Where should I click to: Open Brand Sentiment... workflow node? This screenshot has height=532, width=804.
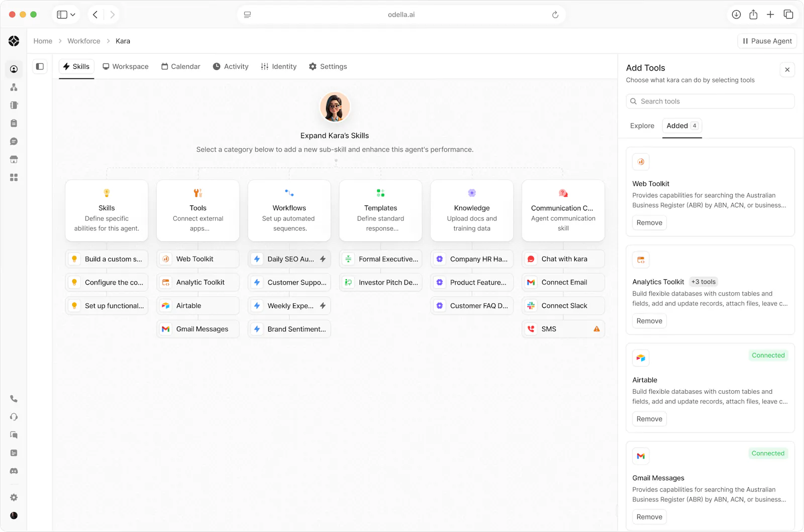coord(289,329)
